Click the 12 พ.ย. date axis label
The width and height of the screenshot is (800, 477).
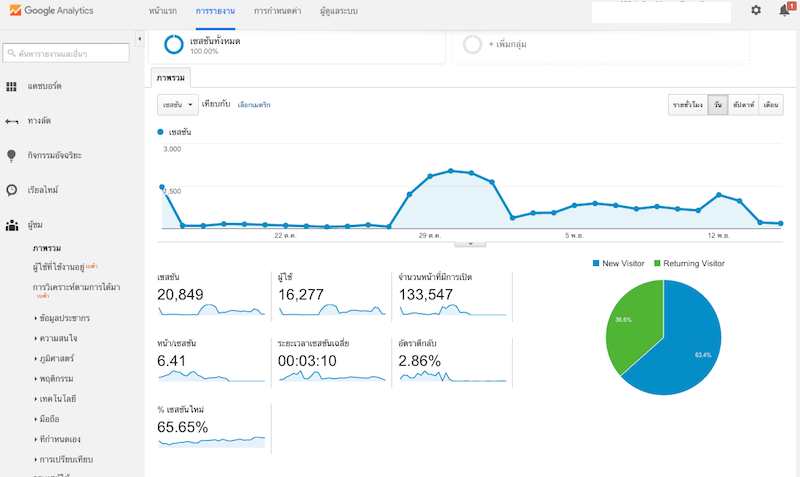pos(718,236)
